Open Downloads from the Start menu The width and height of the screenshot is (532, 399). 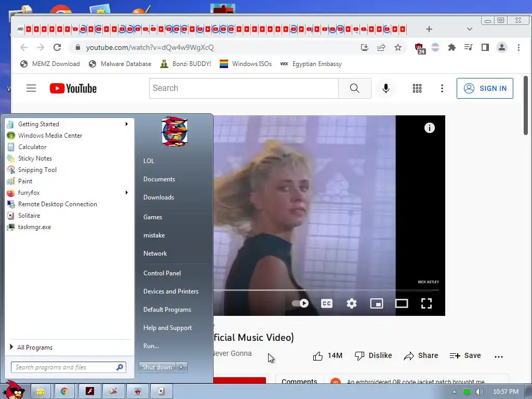(x=158, y=197)
